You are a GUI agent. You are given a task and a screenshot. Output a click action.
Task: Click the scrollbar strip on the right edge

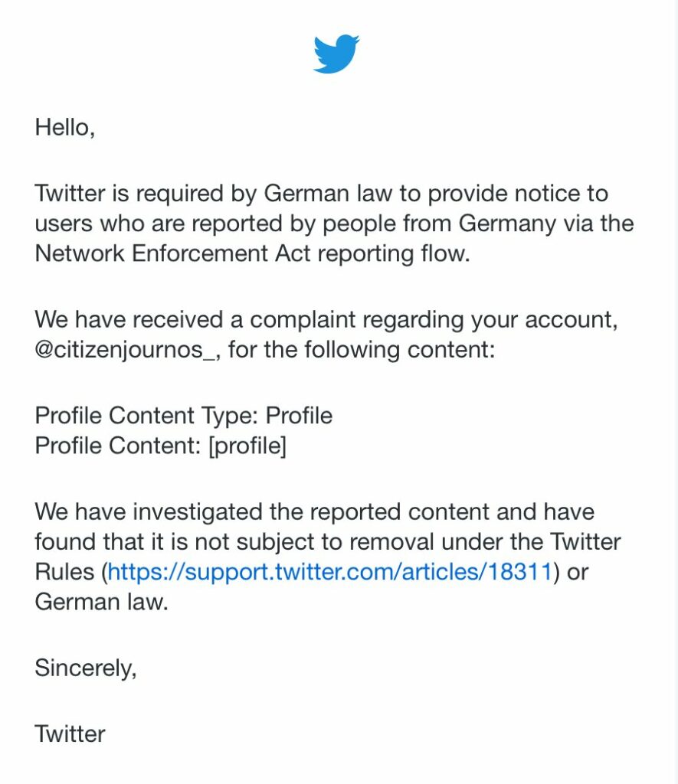click(x=676, y=392)
